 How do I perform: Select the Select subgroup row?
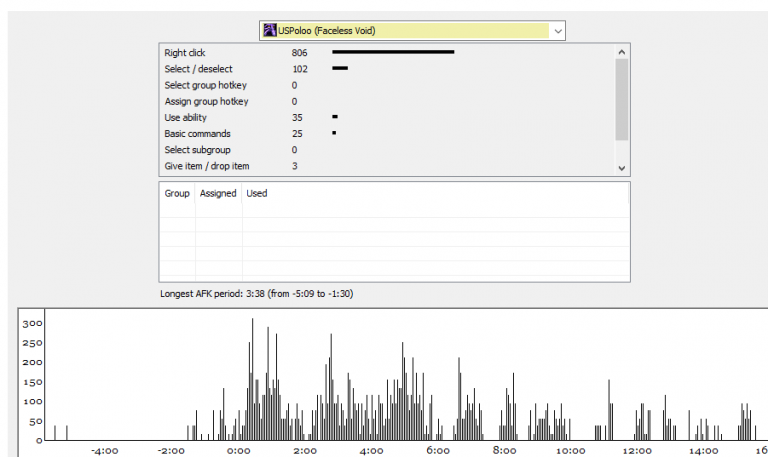click(387, 149)
